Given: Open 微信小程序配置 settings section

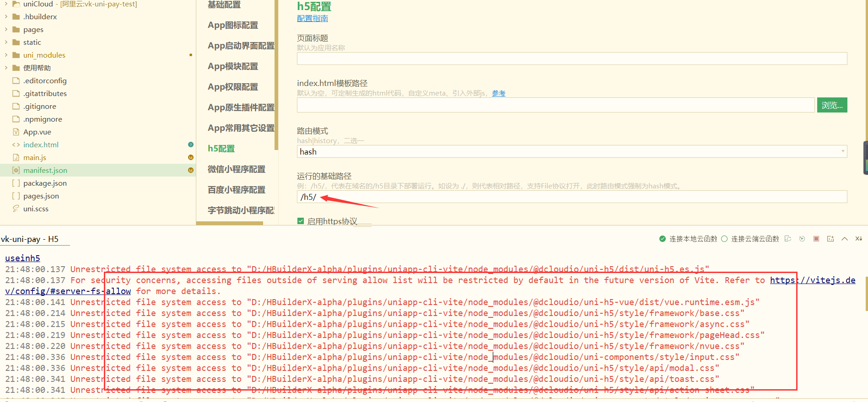Looking at the screenshot, I should point(236,169).
